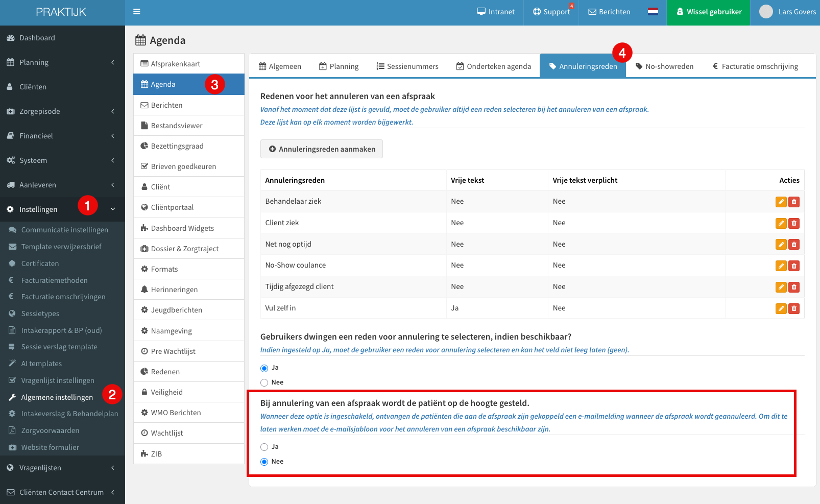This screenshot has width=820, height=504.
Task: Delete the Tijdig afgezegd client reason
Action: pyautogui.click(x=793, y=287)
